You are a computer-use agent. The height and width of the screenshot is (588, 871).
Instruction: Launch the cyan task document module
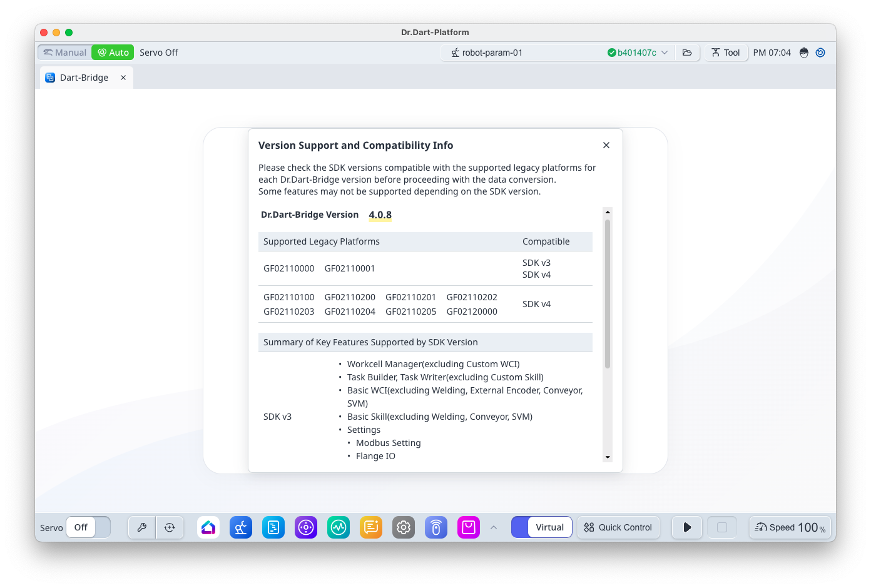273,527
